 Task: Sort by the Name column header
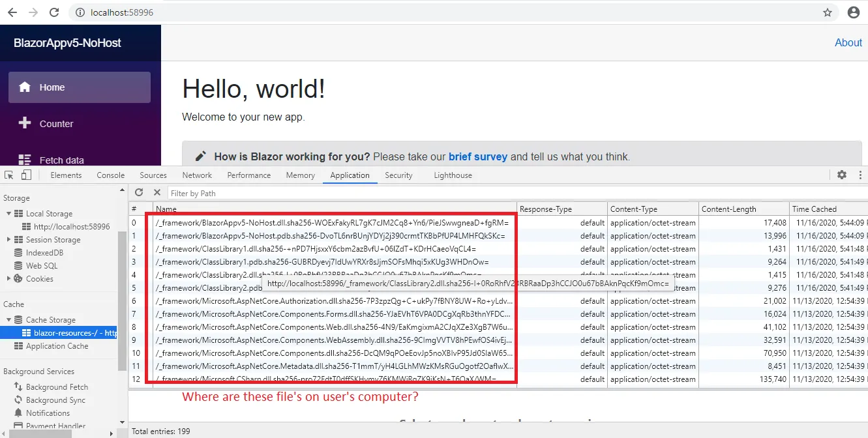[335, 209]
